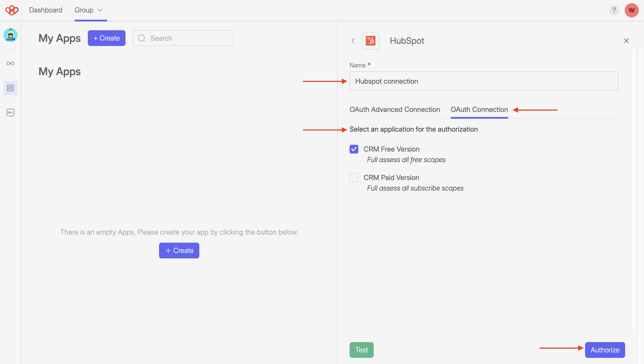Click 'Select an application for the authorization'
The image size is (644, 364).
click(414, 129)
